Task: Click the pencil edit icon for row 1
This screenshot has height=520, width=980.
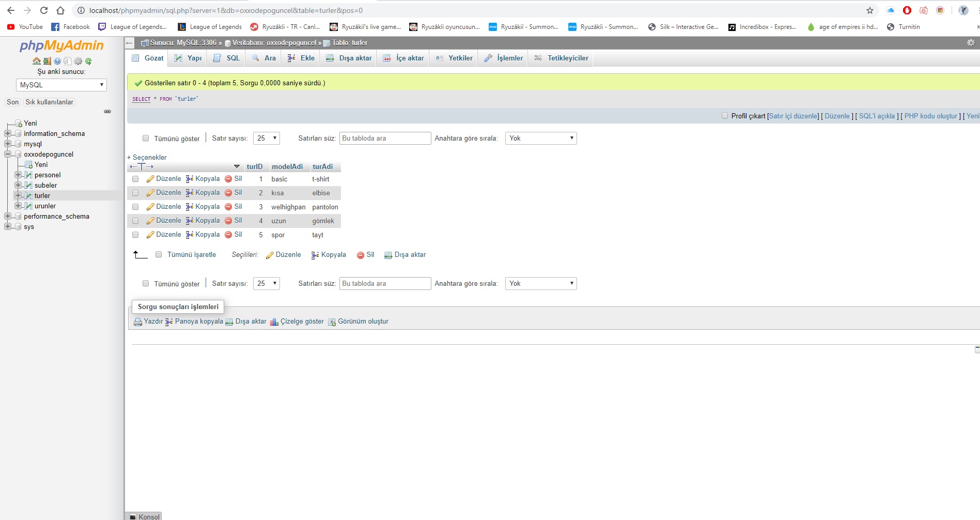Action: 150,179
